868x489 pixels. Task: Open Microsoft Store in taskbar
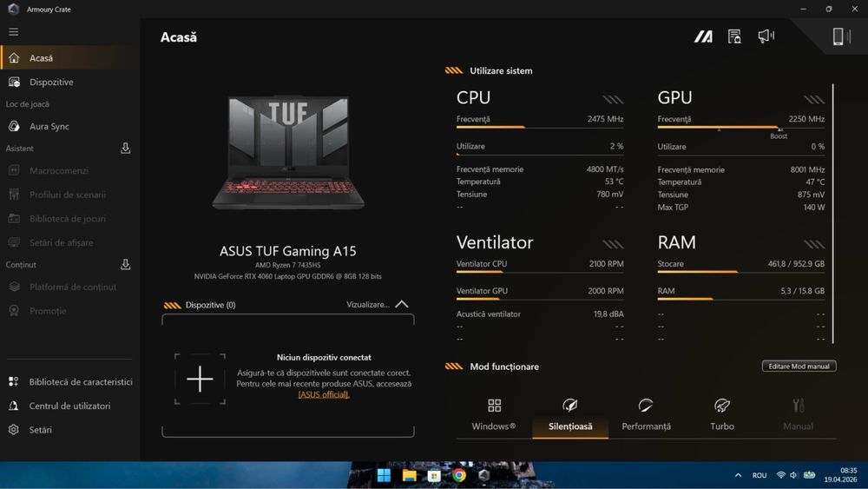click(434, 475)
